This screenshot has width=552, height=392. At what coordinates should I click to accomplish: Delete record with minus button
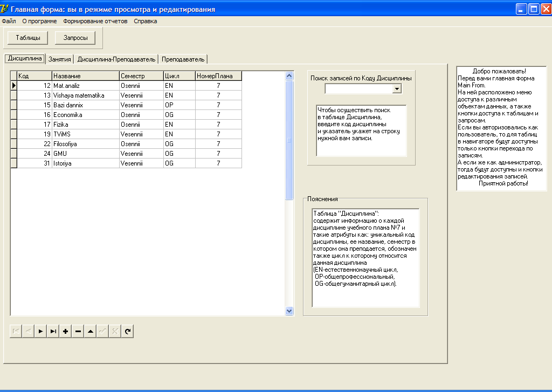point(78,331)
